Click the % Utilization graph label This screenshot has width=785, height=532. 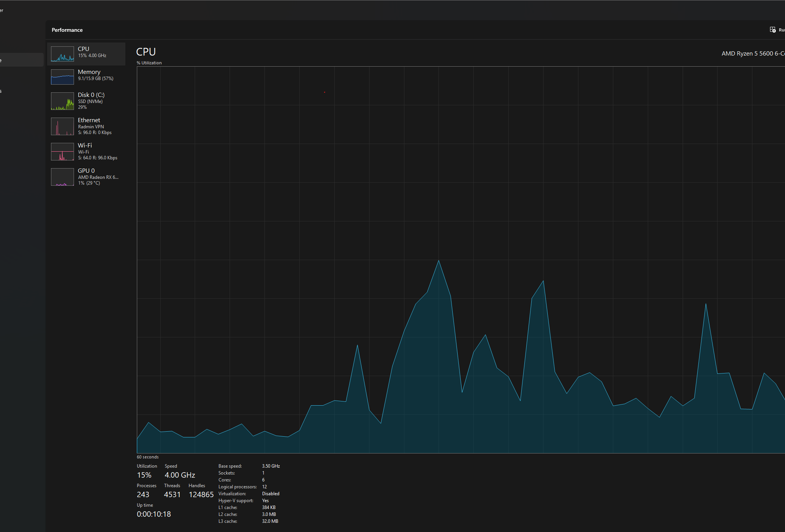(149, 63)
